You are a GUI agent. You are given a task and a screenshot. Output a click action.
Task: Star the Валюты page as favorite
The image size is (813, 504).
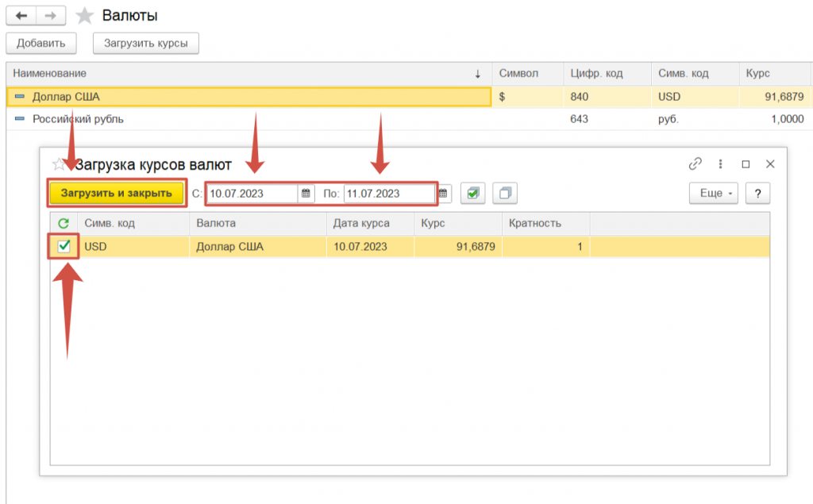pos(84,16)
